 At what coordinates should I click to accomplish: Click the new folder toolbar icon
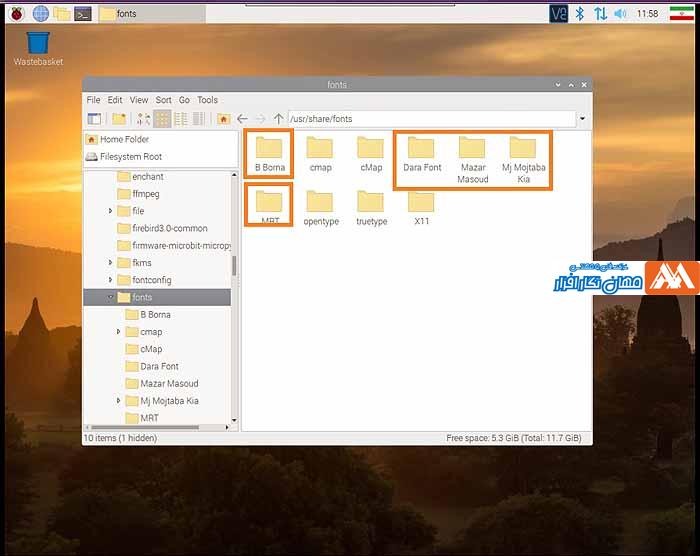point(119,119)
